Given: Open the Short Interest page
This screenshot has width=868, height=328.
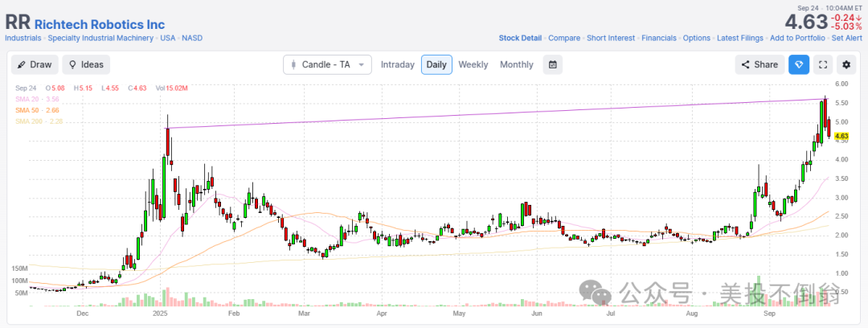Looking at the screenshot, I should 611,39.
